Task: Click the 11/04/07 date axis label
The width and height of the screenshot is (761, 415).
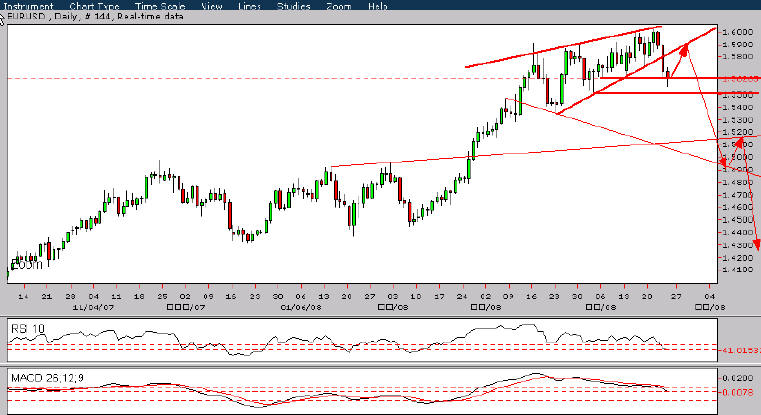Action: [x=91, y=307]
